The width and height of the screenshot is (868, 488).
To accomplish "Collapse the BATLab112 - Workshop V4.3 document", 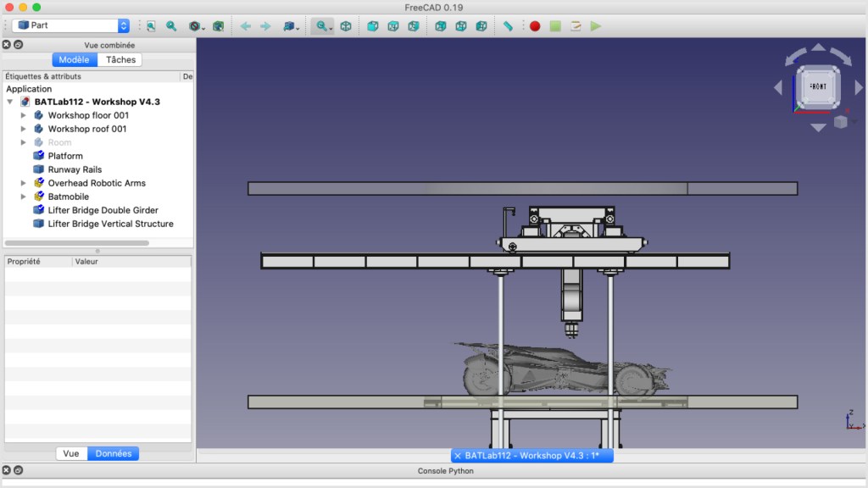I will 10,102.
